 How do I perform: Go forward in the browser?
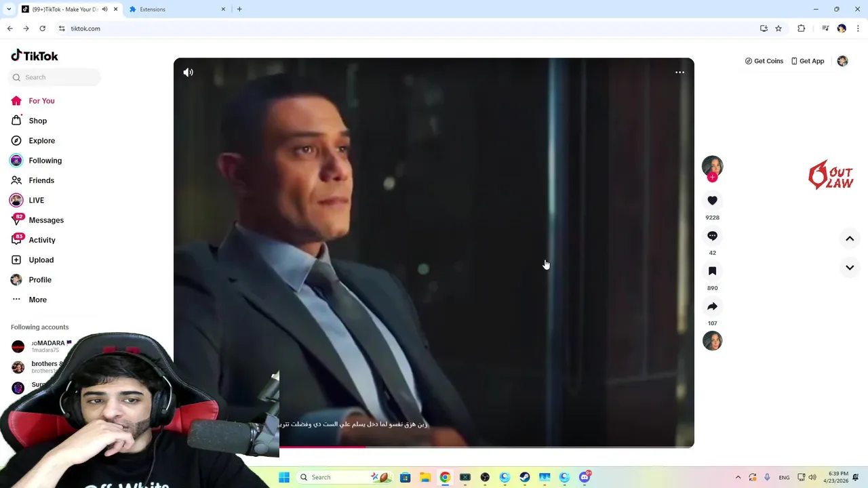(x=26, y=28)
